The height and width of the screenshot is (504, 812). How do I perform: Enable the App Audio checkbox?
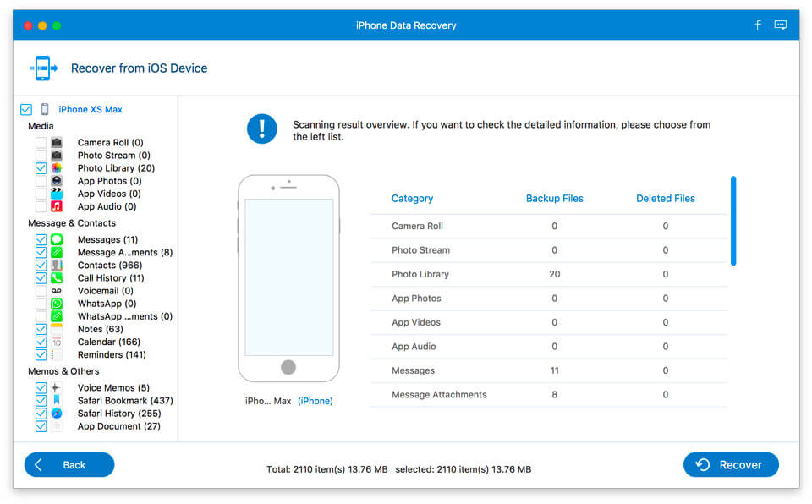click(41, 206)
